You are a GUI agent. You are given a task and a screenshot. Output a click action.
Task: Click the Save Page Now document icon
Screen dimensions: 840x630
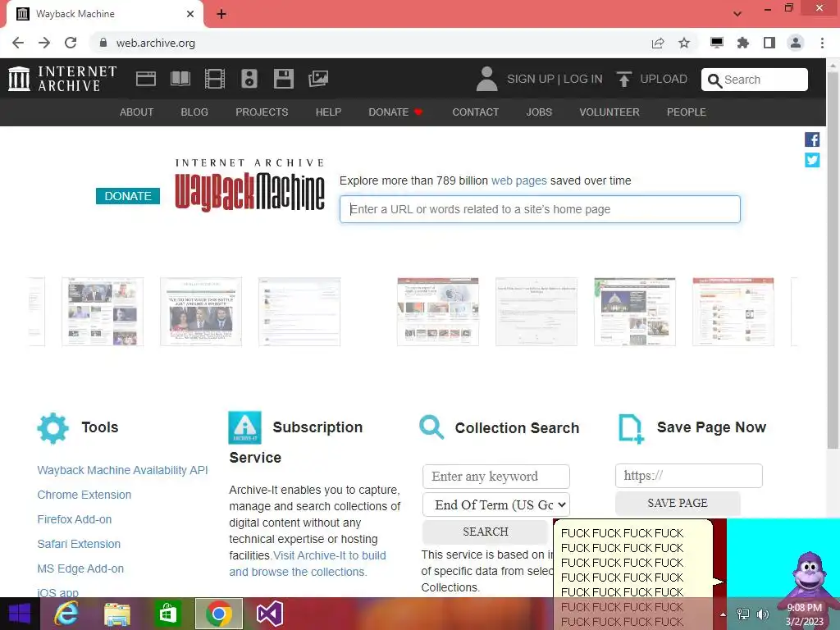(x=631, y=428)
